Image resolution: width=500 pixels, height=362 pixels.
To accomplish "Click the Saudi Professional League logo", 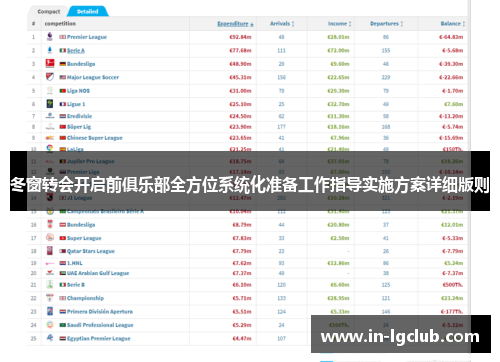I will pos(50,325).
